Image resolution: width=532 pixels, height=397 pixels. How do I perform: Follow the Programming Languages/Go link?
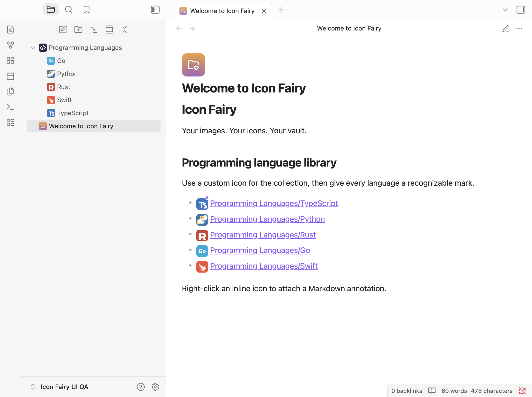260,250
